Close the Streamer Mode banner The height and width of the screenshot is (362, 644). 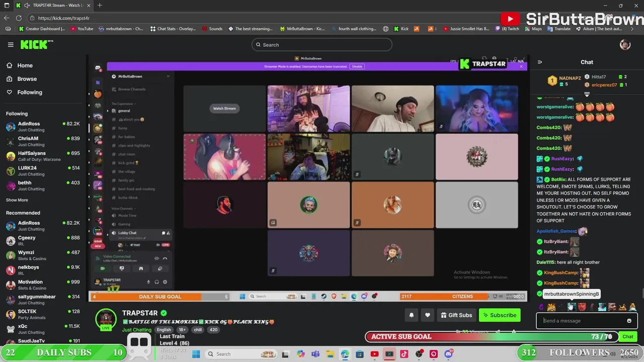click(x=521, y=66)
